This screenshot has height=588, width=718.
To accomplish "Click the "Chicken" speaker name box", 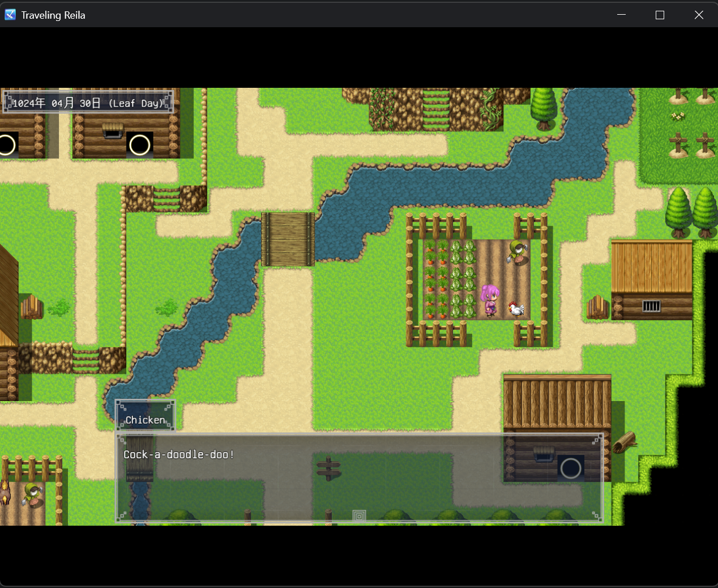I will point(146,416).
